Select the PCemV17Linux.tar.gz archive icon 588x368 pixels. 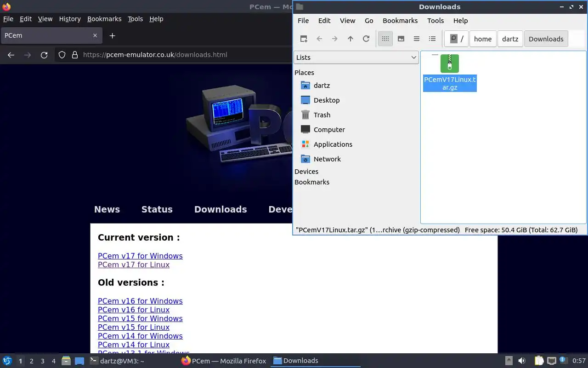(450, 63)
